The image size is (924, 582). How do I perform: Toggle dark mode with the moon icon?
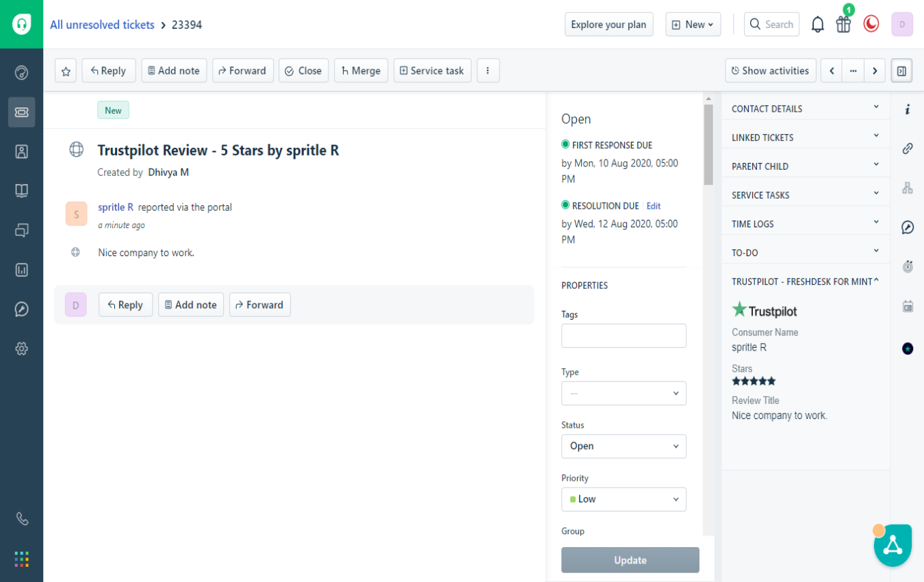(x=871, y=23)
